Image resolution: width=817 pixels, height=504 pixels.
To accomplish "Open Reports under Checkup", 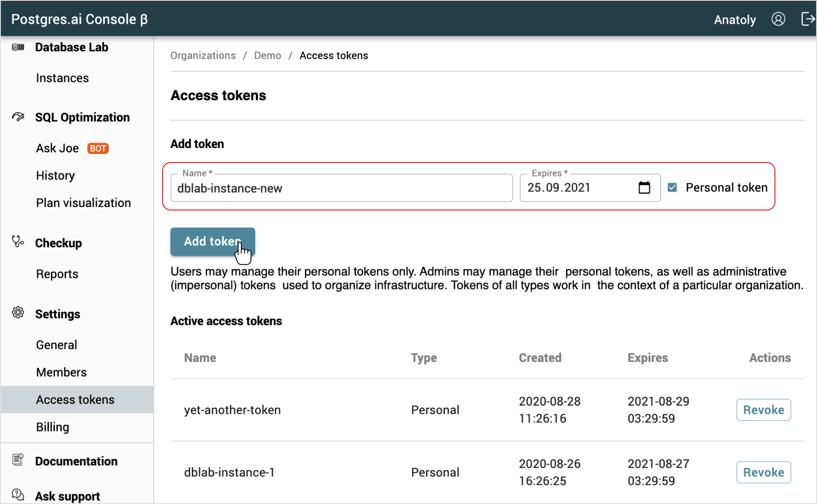I will point(57,274).
